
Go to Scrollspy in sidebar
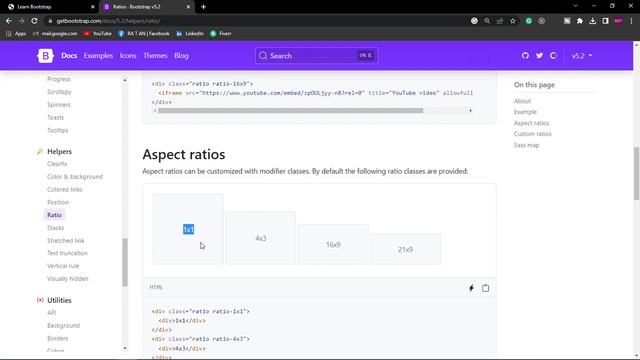(59, 92)
